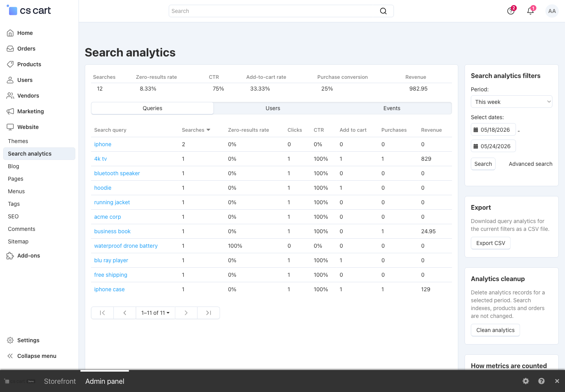Click the Zero-results rate column header
565x392 pixels.
coord(248,130)
